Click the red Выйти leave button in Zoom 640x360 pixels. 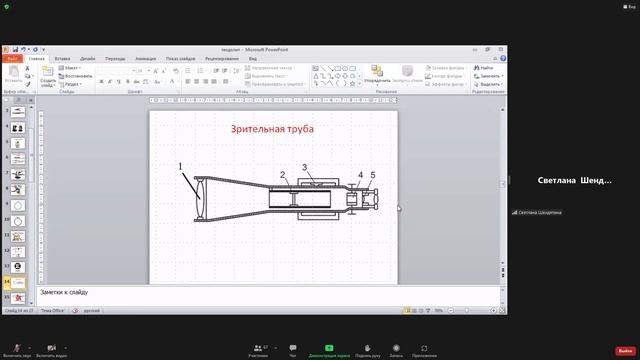[x=626, y=351]
